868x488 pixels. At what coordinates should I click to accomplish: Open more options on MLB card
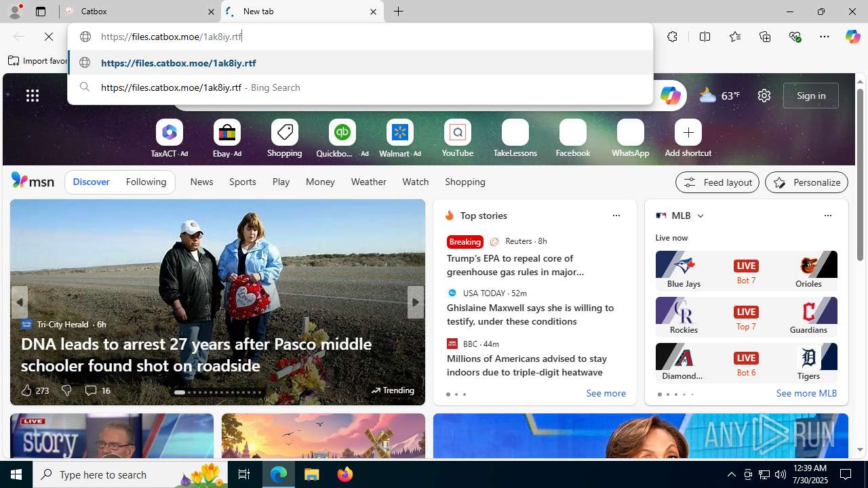(827, 216)
